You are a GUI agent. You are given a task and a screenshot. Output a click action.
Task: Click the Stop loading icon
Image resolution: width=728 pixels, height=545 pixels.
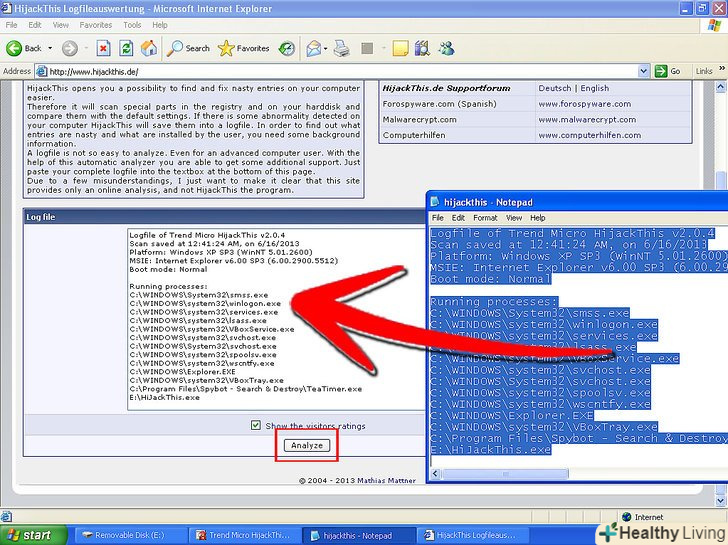(x=103, y=48)
